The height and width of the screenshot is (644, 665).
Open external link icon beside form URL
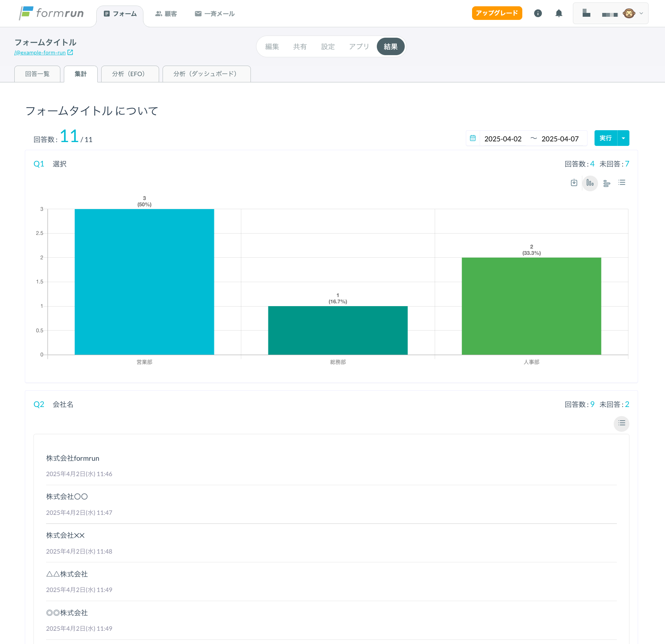click(70, 52)
